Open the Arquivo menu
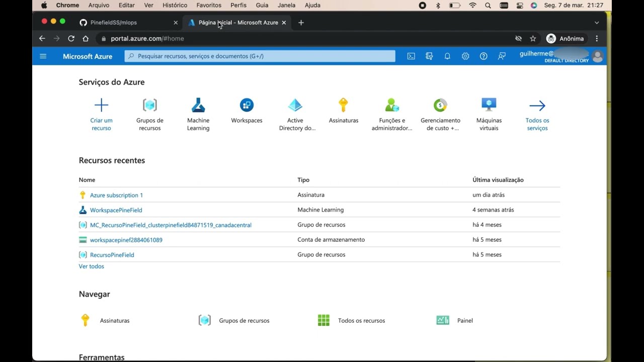Screen dimensions: 644x362 [99, 5]
